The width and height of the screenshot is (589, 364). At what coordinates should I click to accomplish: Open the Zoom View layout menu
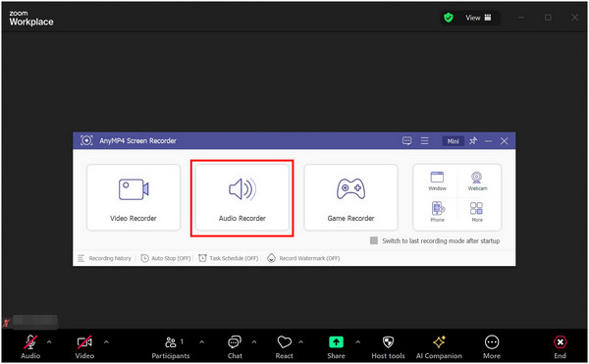click(478, 18)
